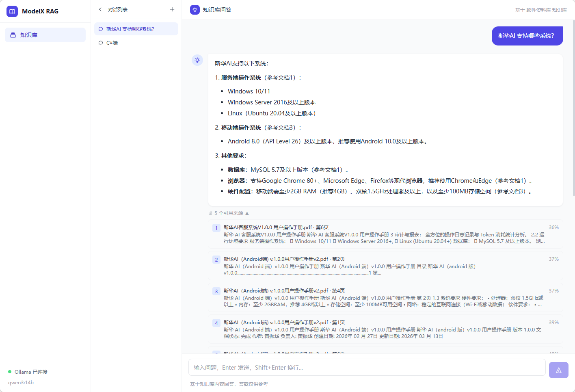This screenshot has height=392, width=575.
Task: Click the chat icon beside C#端
Action: pyautogui.click(x=101, y=43)
